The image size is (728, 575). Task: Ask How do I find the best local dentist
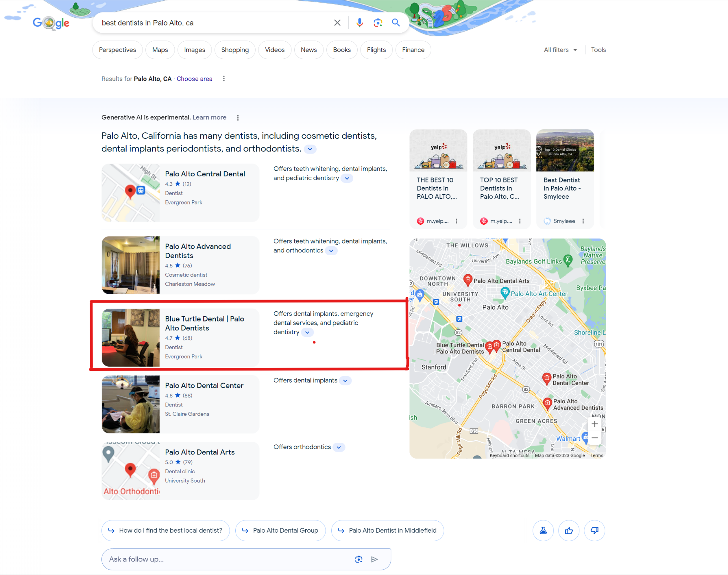[x=165, y=531]
